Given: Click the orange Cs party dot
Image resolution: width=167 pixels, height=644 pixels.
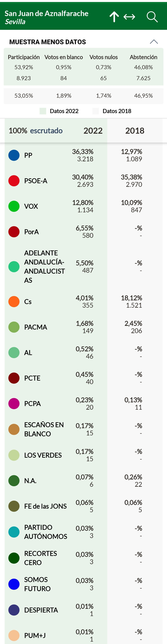Looking at the screenshot, I should point(14,301).
